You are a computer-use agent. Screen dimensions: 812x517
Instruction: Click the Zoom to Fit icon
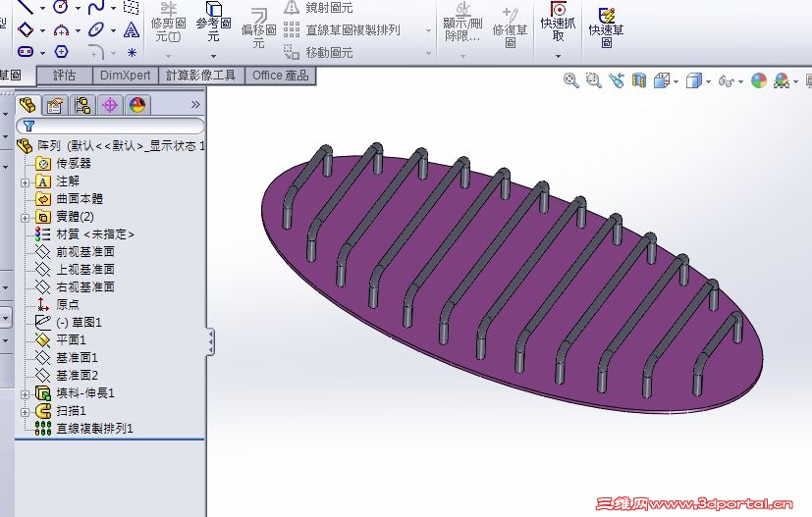click(x=570, y=80)
